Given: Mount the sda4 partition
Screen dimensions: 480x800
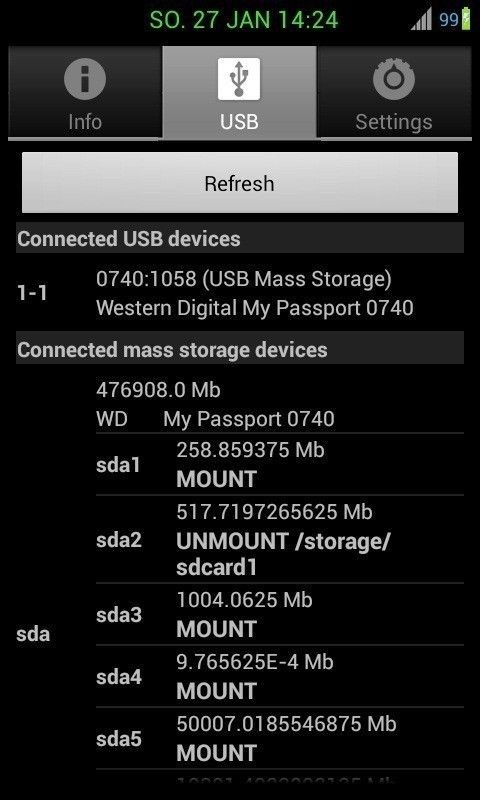Looking at the screenshot, I should [x=216, y=691].
